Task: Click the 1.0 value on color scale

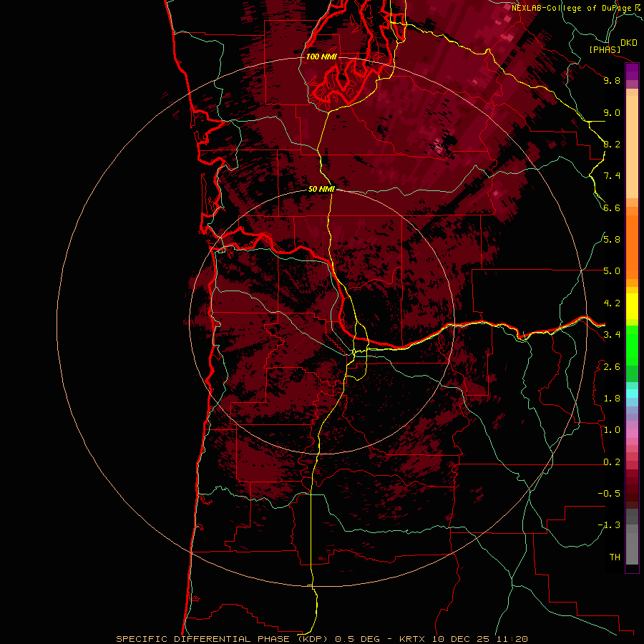Action: (612, 430)
